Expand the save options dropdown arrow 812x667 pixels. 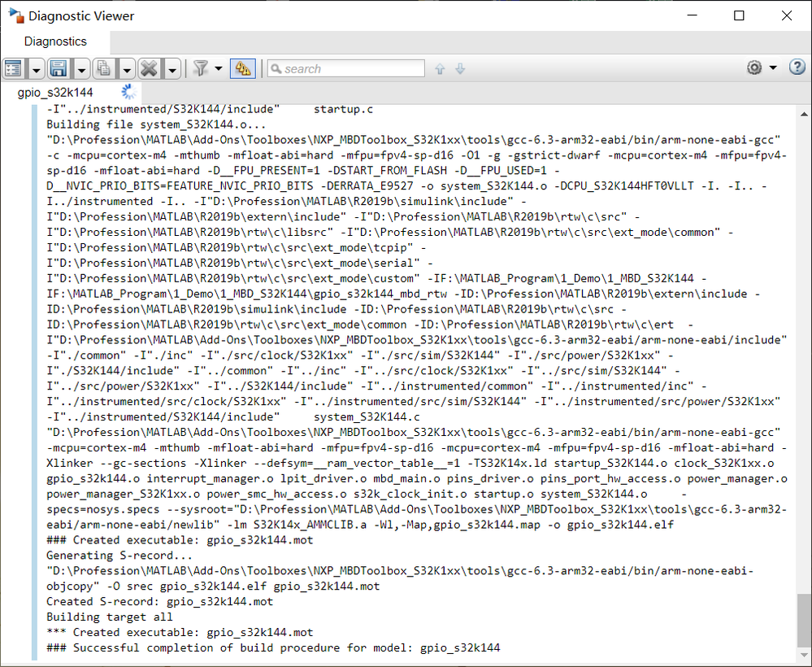pyautogui.click(x=81, y=69)
